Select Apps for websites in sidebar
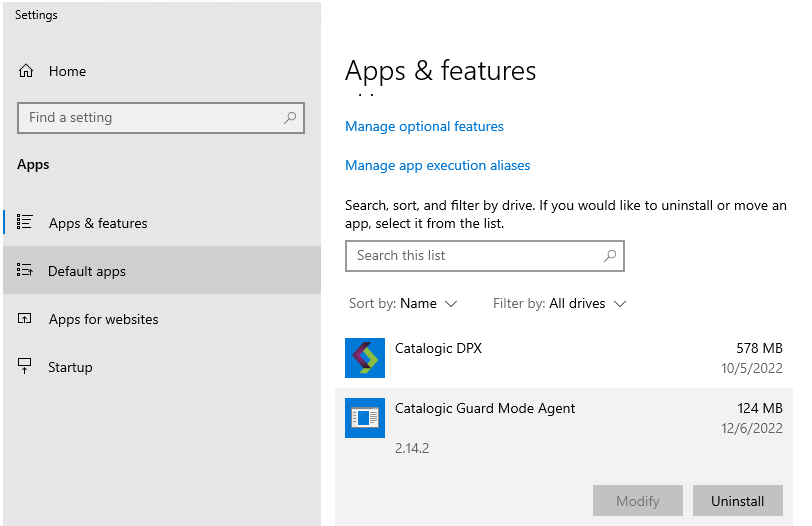The image size is (812, 526). (104, 319)
